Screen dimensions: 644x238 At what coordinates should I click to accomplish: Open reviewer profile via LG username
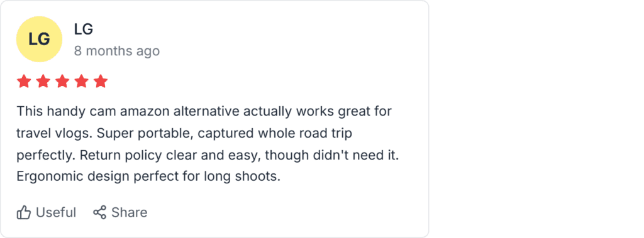(x=84, y=29)
